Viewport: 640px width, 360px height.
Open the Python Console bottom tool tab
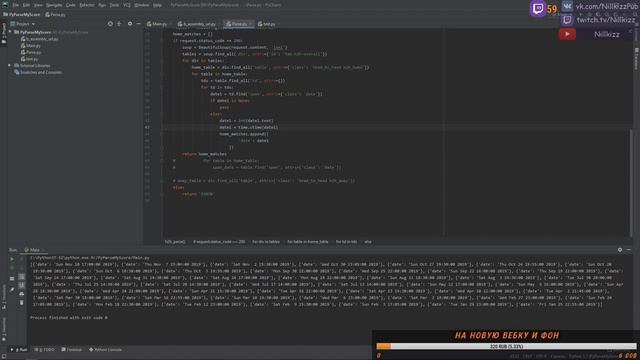[x=105, y=350]
